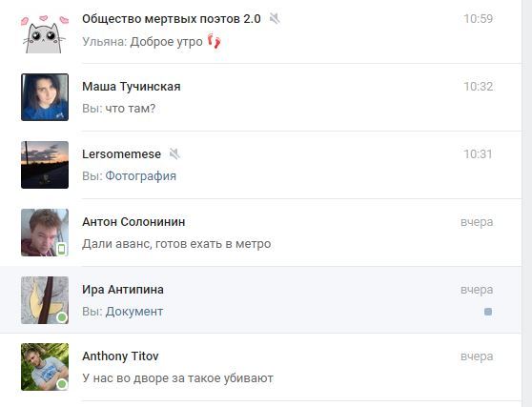Open Документ attachment preview text
532x407 pixels.
(134, 312)
